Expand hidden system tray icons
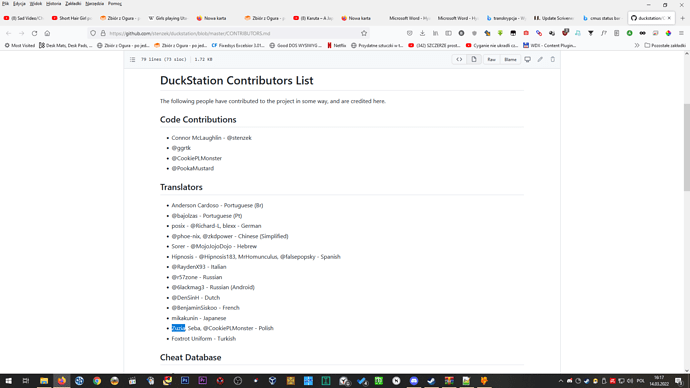Viewport: 690px width, 388px height. 561,381
